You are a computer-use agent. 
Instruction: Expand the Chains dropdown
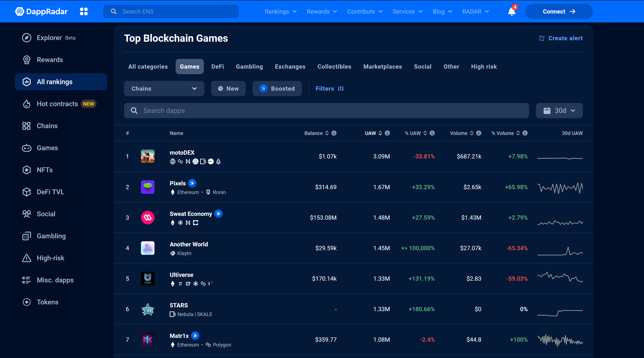[x=164, y=89]
